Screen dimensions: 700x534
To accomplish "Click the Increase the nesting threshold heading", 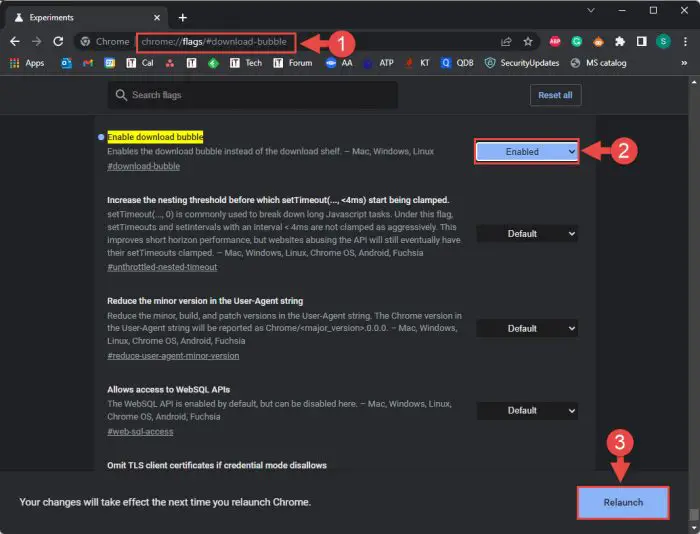I will click(278, 200).
